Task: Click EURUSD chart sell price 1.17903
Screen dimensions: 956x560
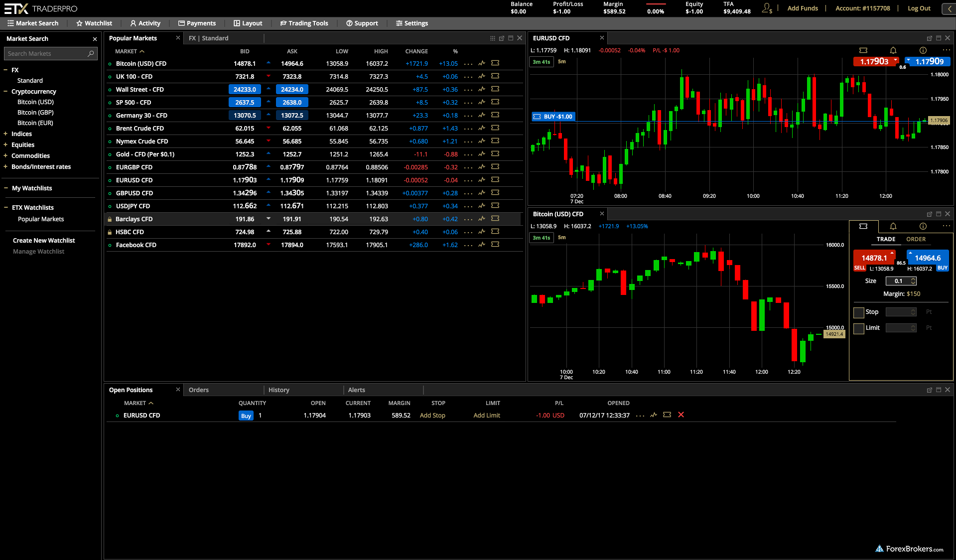Action: (875, 62)
